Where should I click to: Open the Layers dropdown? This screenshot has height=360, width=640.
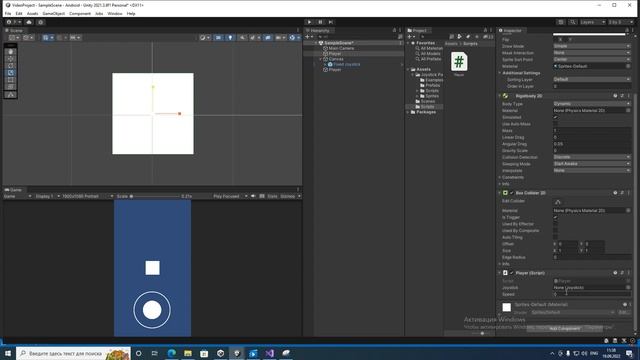(x=592, y=22)
